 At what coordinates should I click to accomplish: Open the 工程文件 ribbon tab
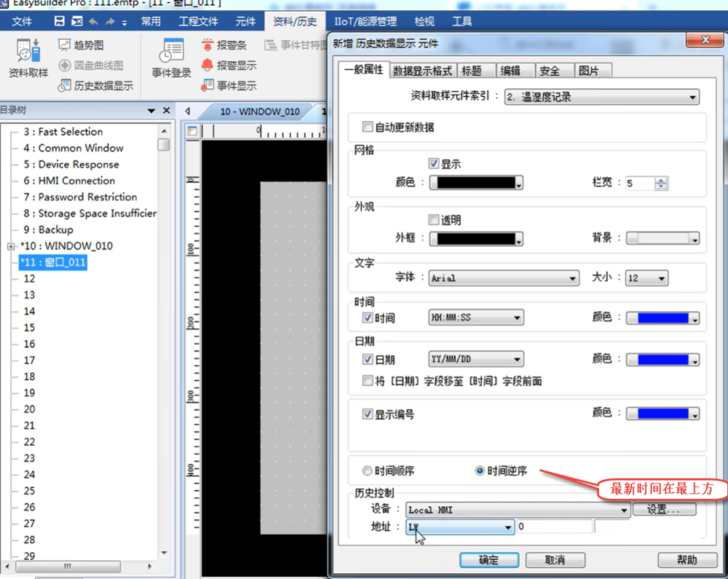199,21
